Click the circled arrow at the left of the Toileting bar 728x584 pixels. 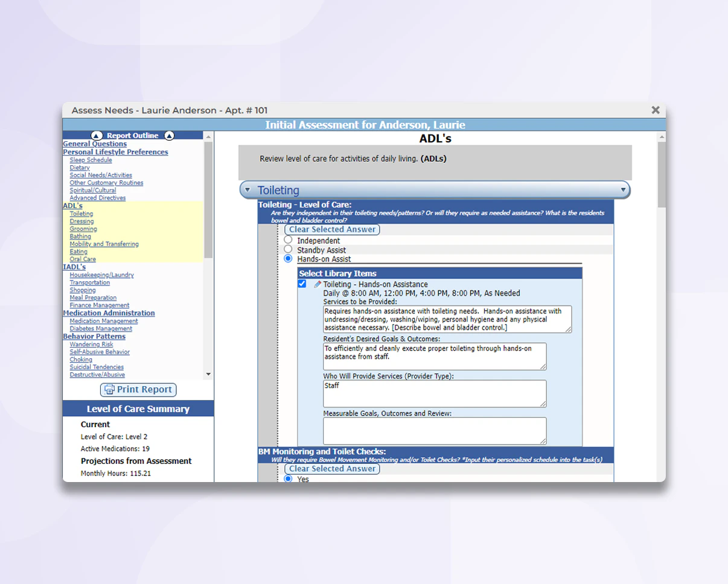pos(247,189)
